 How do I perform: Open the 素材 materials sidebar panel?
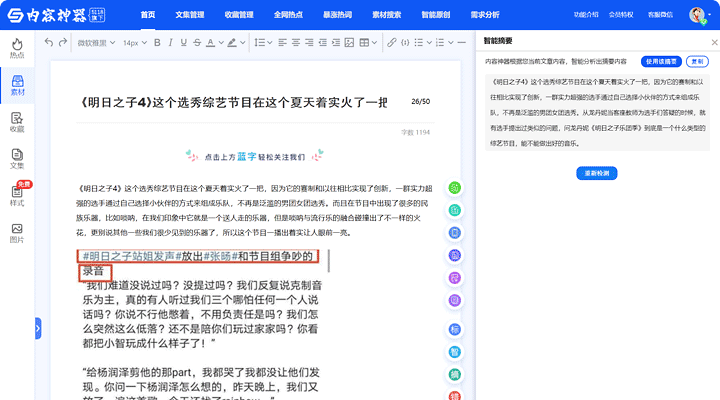point(17,85)
